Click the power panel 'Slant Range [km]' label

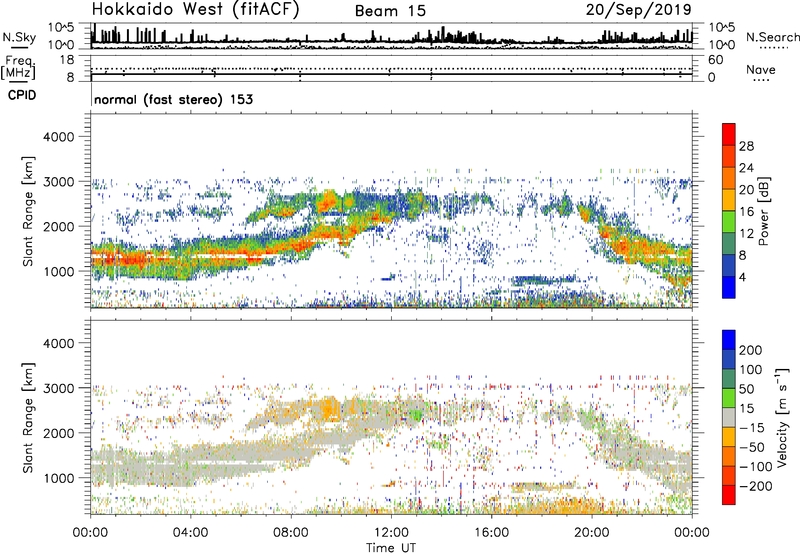pos(28,211)
